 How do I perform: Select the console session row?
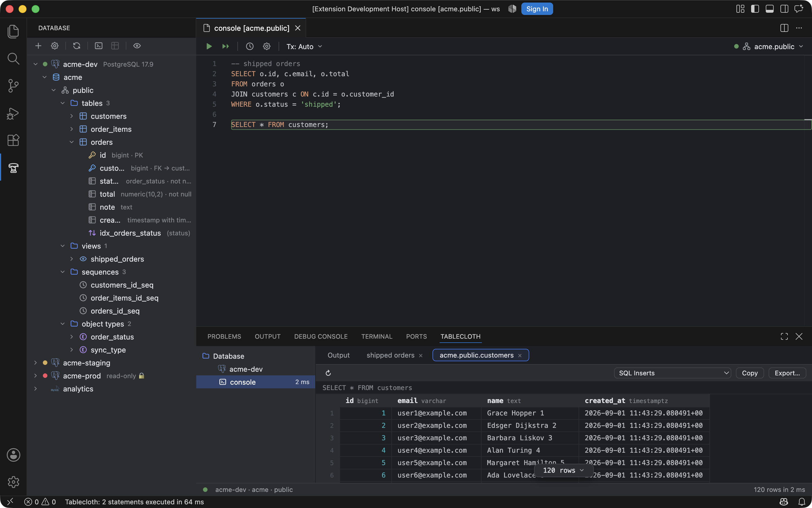[x=256, y=382]
